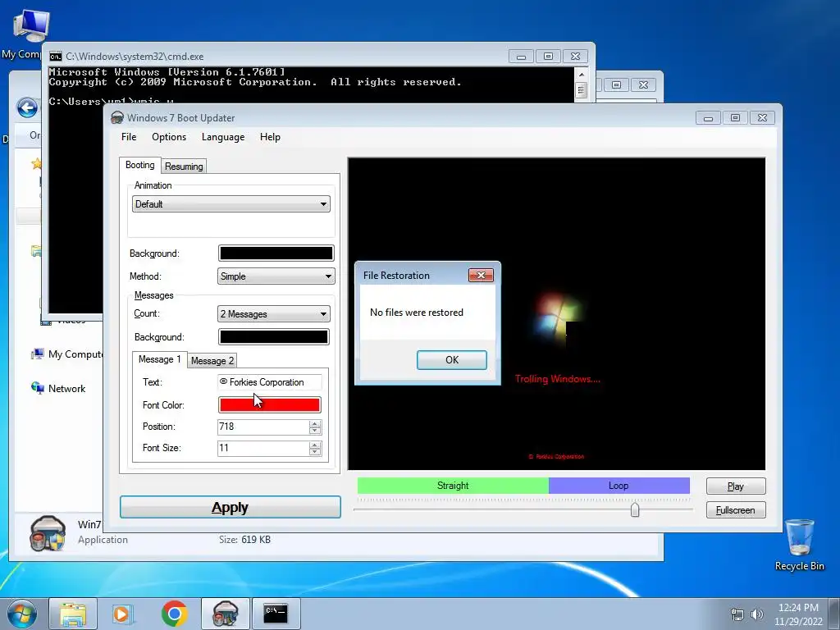Select My Computer in Explorer navigation pane
The height and width of the screenshot is (630, 840).
66,354
